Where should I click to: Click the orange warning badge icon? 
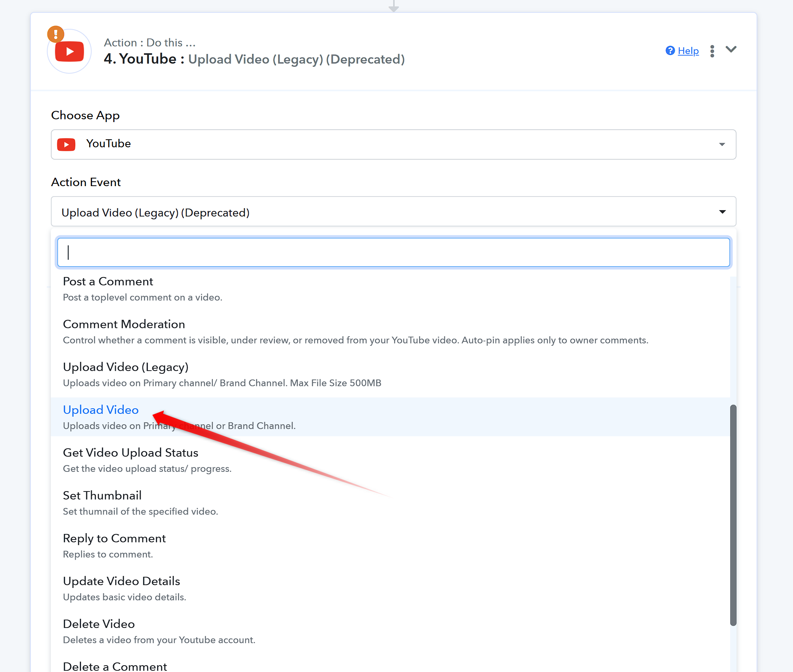click(x=56, y=34)
